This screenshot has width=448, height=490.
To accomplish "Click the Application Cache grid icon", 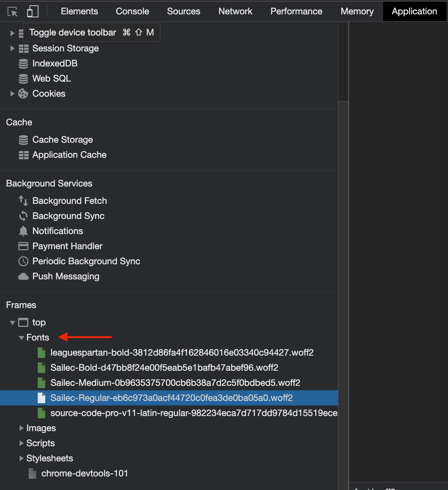I will click(23, 155).
